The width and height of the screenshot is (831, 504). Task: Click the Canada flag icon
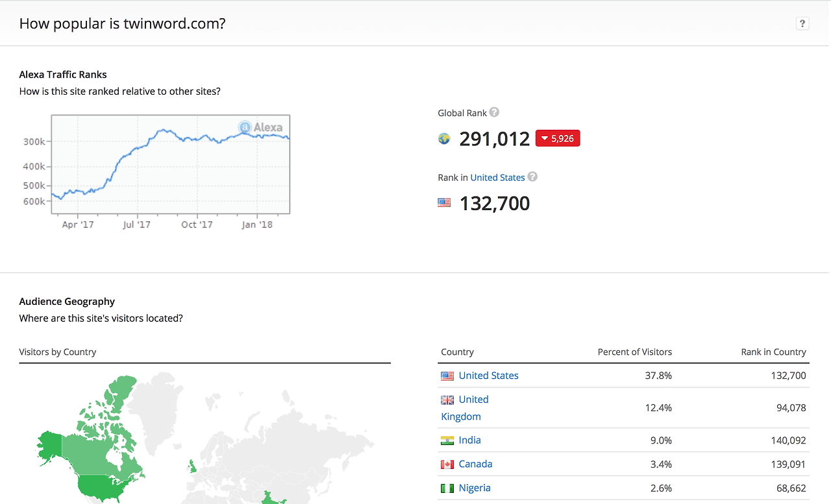pyautogui.click(x=447, y=464)
